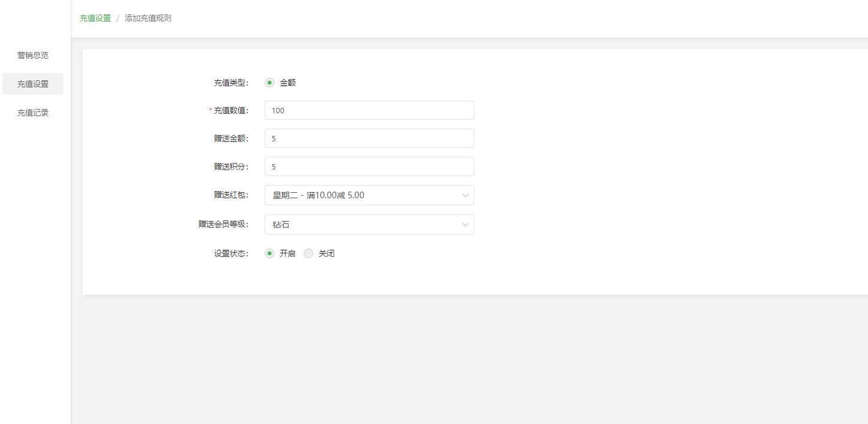
Task: Click the 设置状态 field label
Action: tap(231, 253)
